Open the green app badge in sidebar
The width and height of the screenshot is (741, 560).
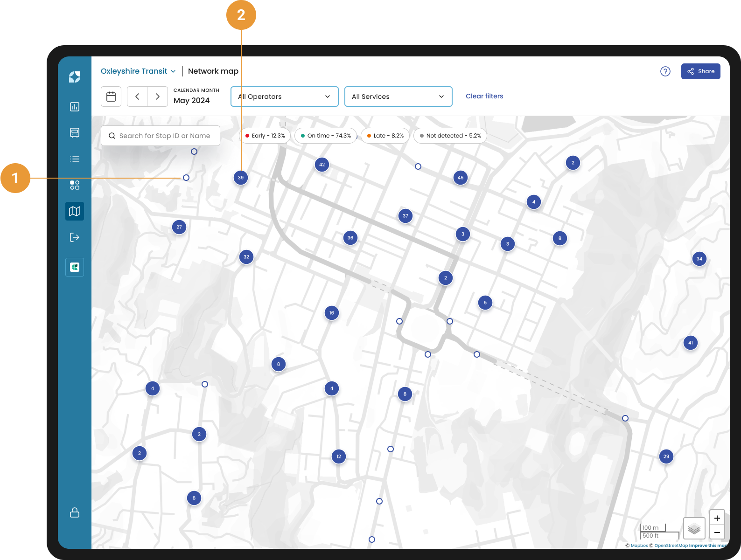(x=75, y=267)
